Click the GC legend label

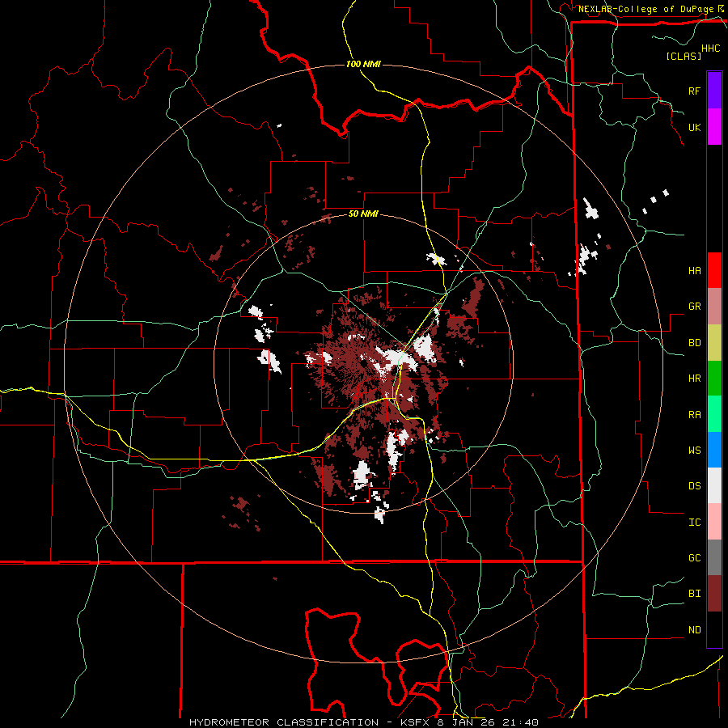[x=694, y=558]
